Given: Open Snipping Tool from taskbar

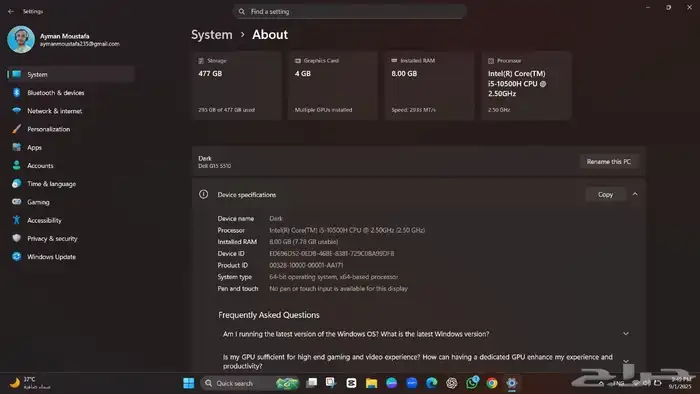Looking at the screenshot, I should coord(331,383).
